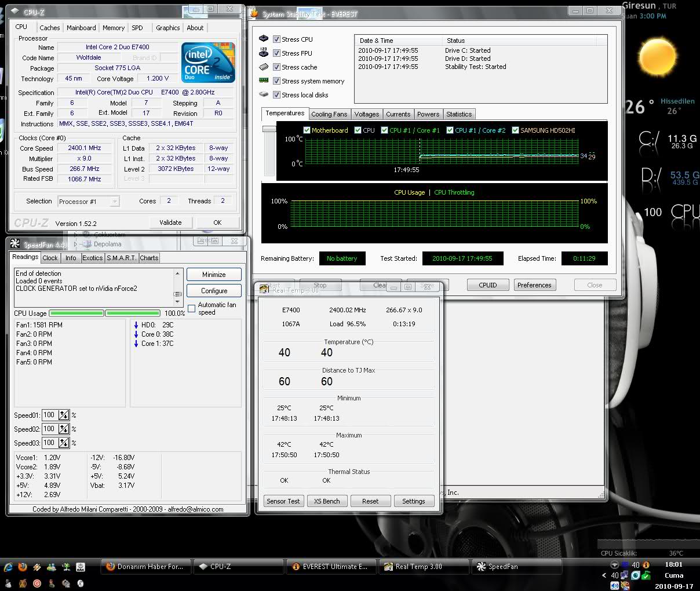The width and height of the screenshot is (700, 591).
Task: Click the Stress FPU icon in EVEREST
Action: [264, 53]
